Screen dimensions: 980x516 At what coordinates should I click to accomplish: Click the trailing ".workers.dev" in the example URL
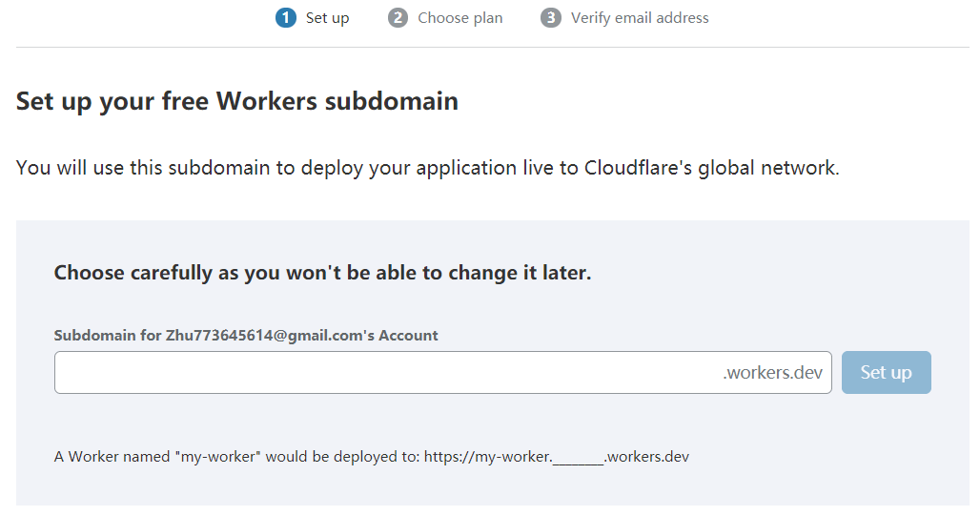tap(647, 457)
